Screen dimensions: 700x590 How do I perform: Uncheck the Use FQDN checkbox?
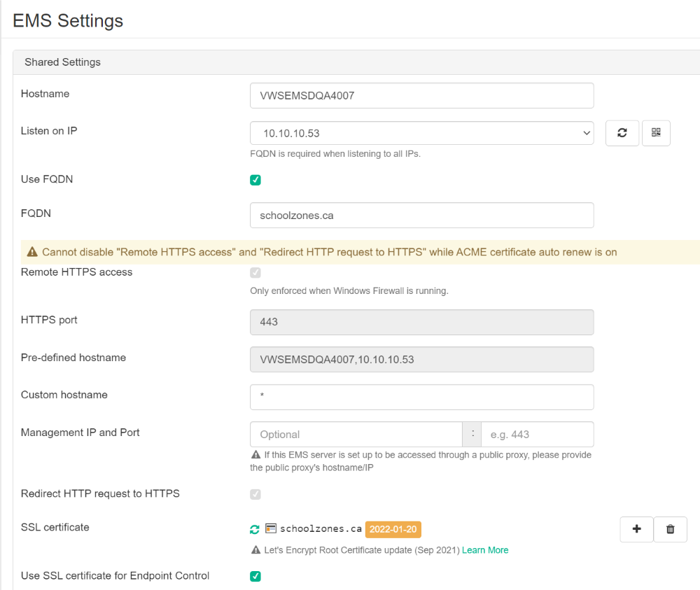255,180
